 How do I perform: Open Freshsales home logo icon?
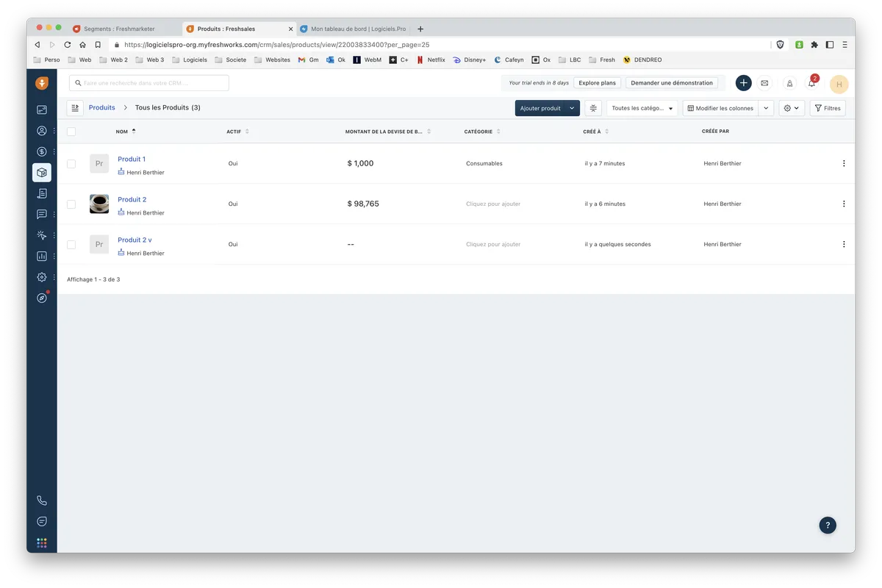click(42, 83)
